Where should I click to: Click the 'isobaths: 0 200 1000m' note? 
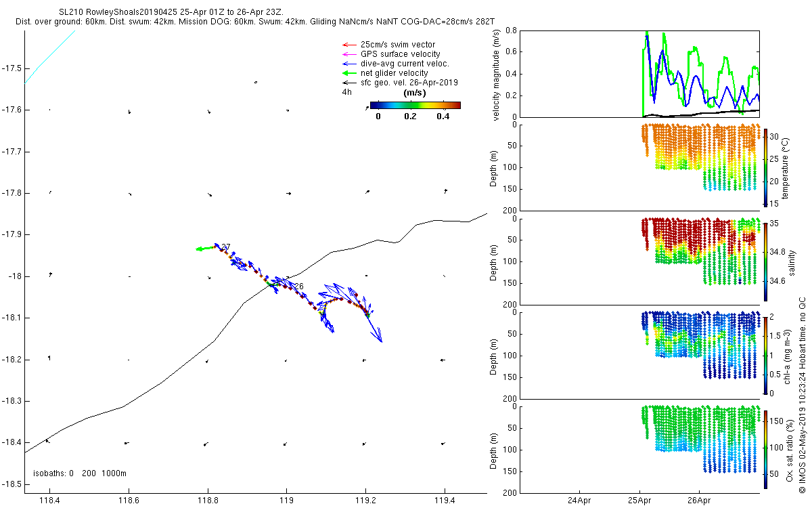80,473
